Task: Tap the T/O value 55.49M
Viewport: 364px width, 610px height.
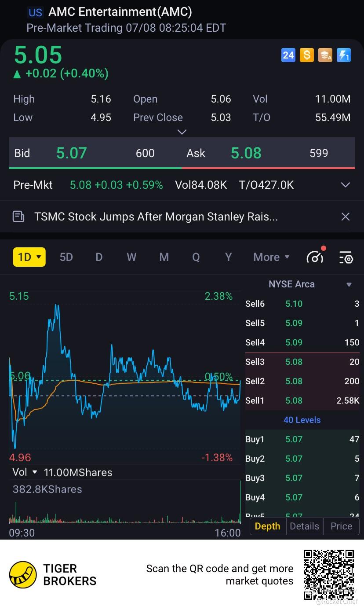Action: point(333,118)
